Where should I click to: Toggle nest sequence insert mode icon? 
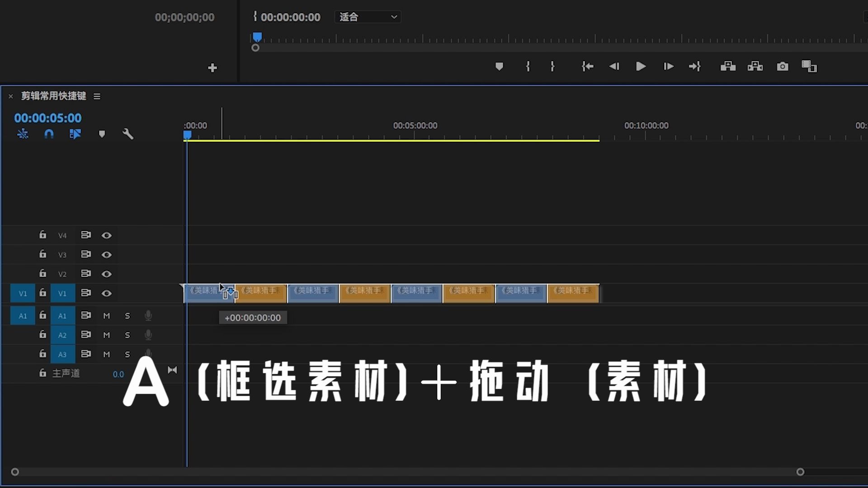23,134
